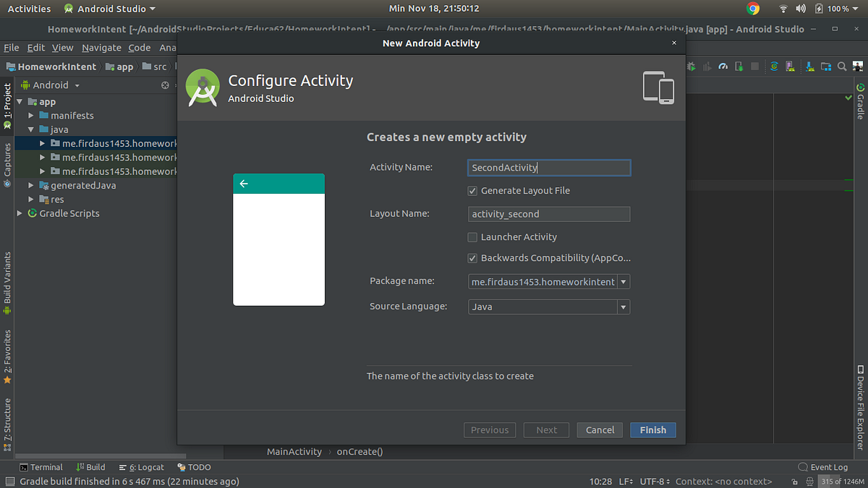Sync project with Gradle files

[x=773, y=66]
